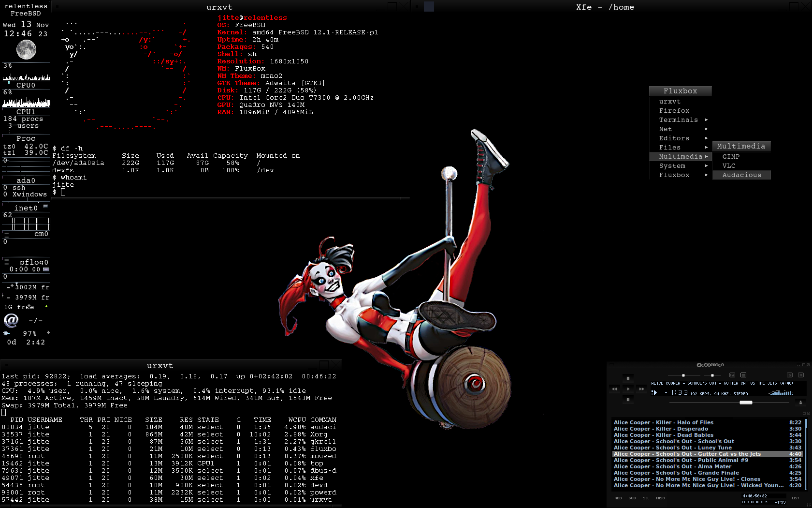
Task: Toggle shuffle (S) in Audacious
Action: [x=790, y=375]
